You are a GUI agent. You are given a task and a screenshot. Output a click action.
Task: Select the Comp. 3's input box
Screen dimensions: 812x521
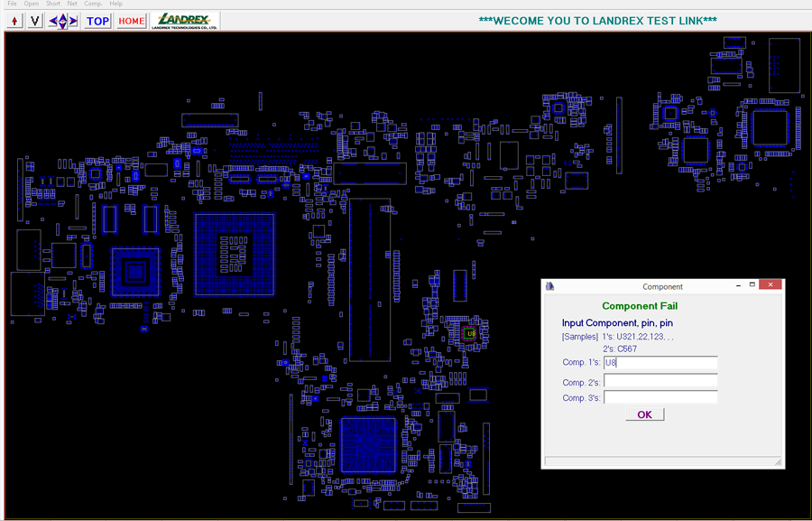660,397
